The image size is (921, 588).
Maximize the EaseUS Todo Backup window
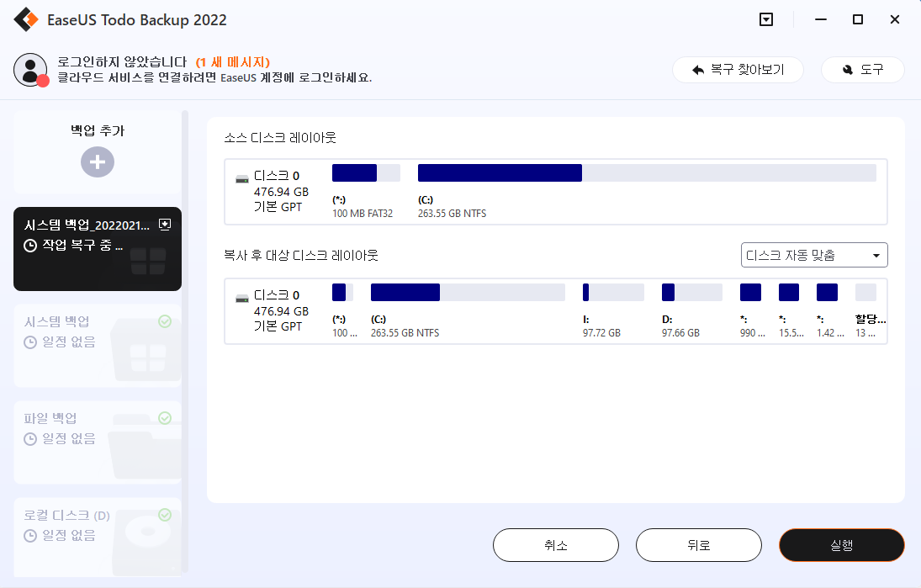tap(858, 19)
